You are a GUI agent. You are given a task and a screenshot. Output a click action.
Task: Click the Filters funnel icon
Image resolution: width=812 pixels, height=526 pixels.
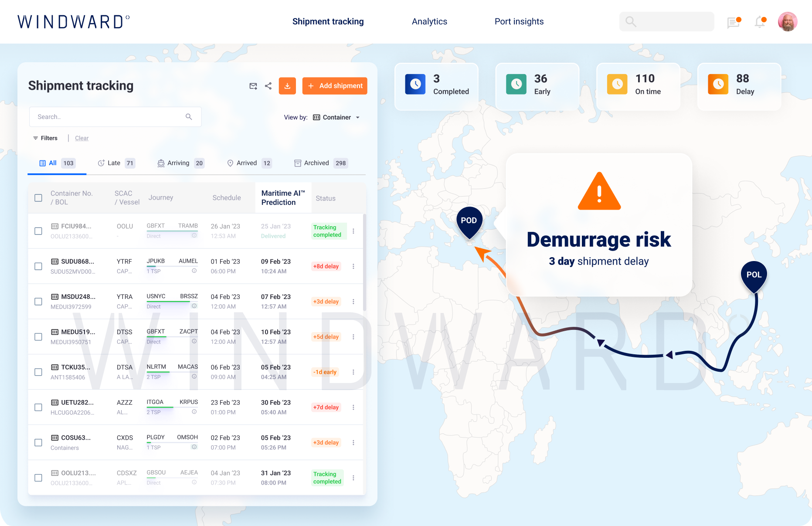(x=35, y=138)
